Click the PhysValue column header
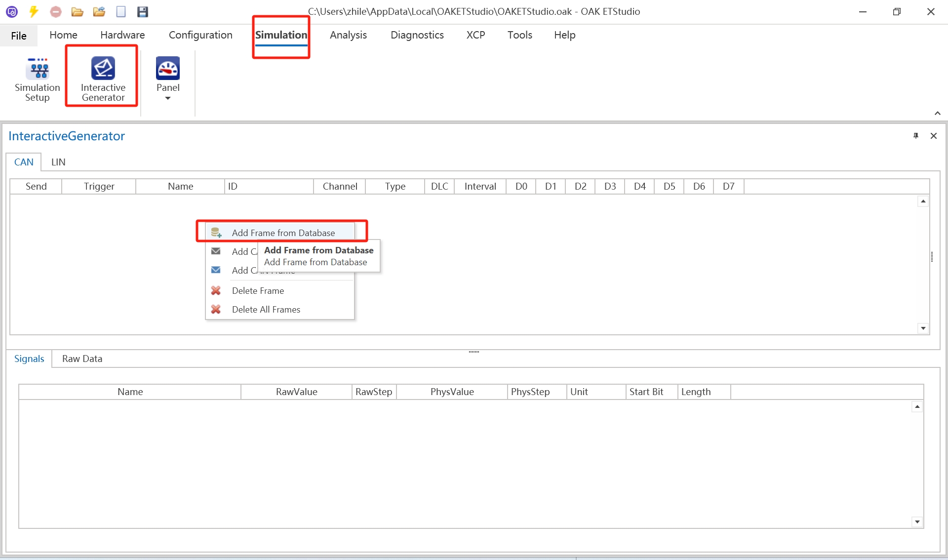Viewport: 948px width, 560px height. (452, 392)
